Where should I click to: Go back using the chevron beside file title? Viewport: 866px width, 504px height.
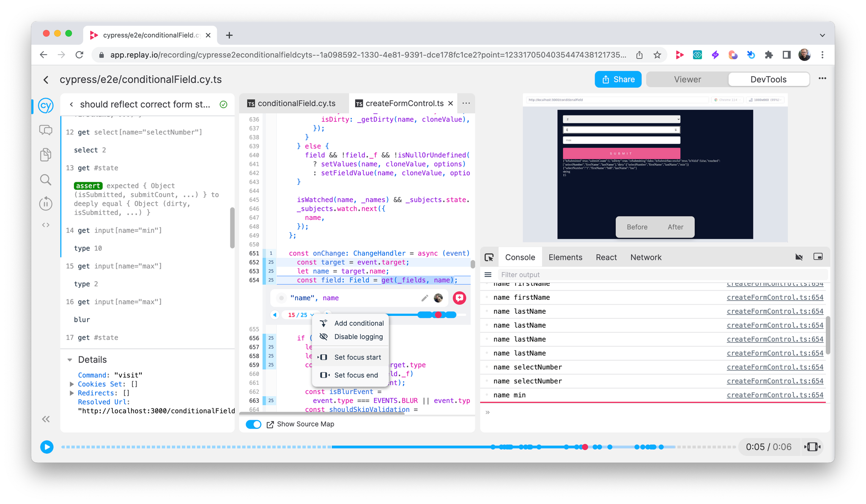pyautogui.click(x=46, y=79)
